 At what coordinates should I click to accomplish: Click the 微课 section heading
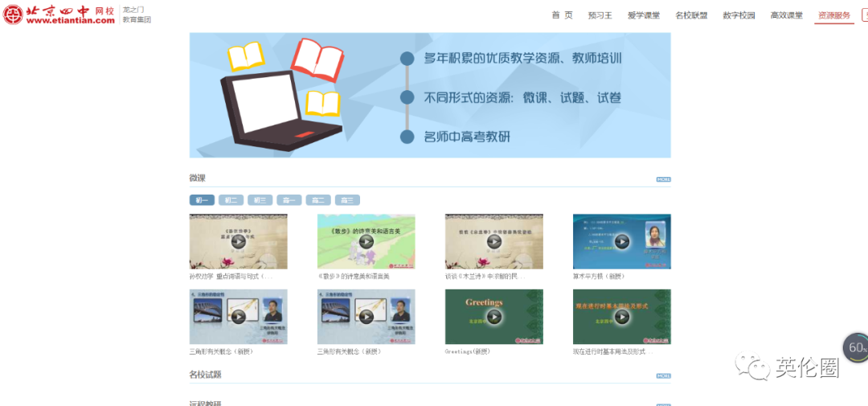pos(198,178)
